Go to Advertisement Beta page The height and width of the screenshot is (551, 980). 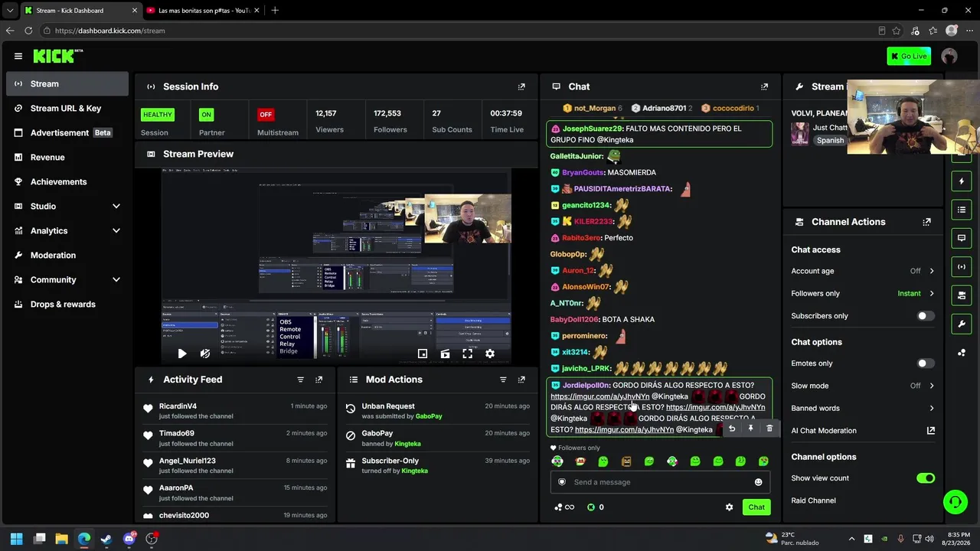pos(67,133)
